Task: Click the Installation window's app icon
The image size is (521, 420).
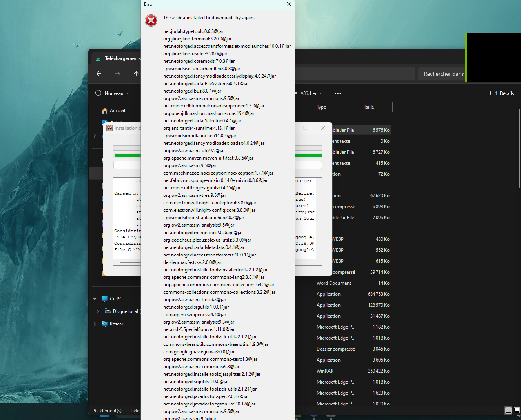Action: tap(109, 128)
